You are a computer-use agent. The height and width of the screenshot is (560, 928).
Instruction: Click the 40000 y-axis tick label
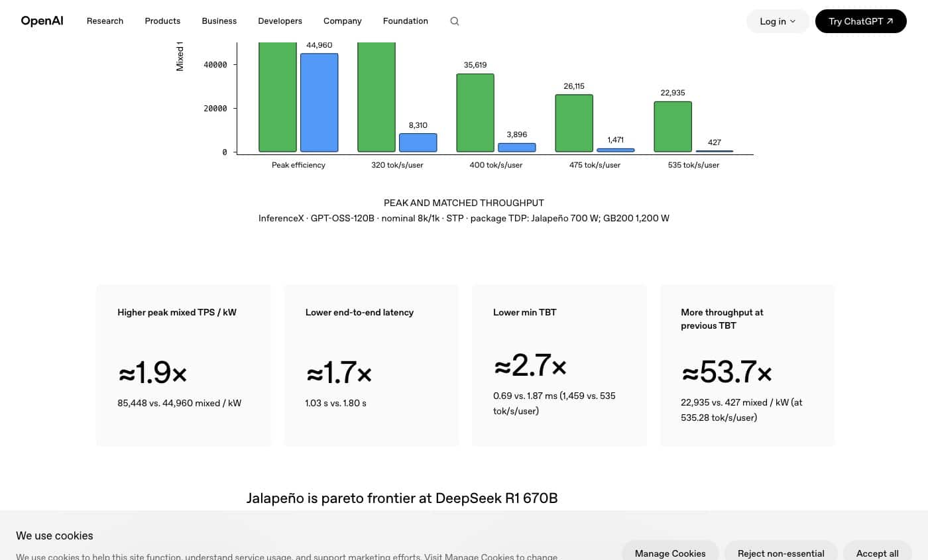pyautogui.click(x=215, y=65)
